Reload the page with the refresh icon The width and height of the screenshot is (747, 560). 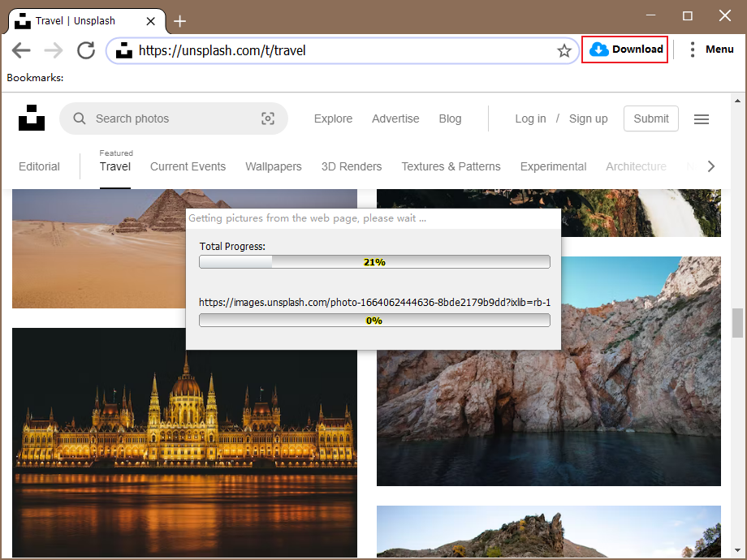[x=86, y=50]
